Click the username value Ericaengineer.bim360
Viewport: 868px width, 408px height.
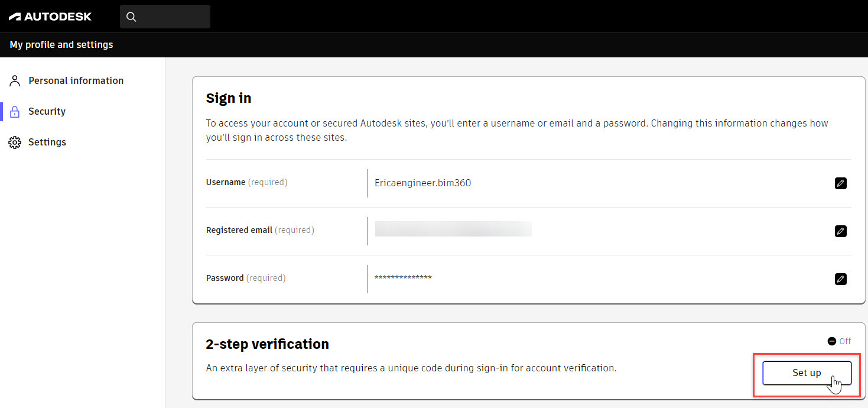pyautogui.click(x=423, y=183)
